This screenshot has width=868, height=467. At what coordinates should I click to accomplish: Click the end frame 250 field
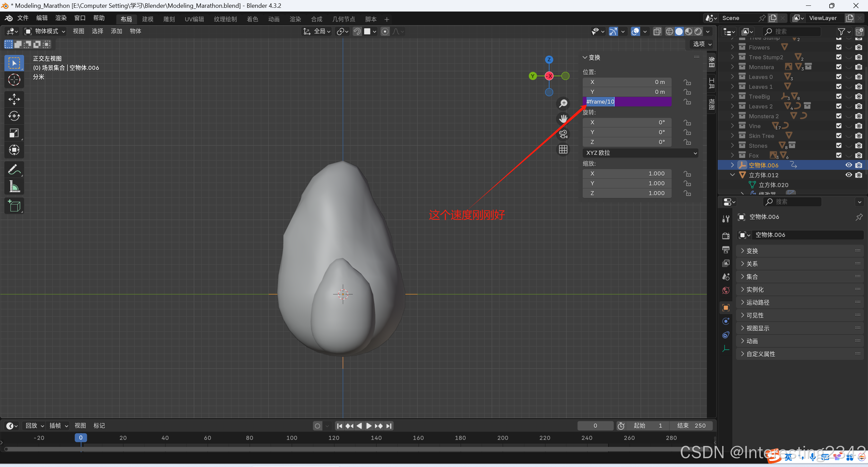(x=691, y=426)
